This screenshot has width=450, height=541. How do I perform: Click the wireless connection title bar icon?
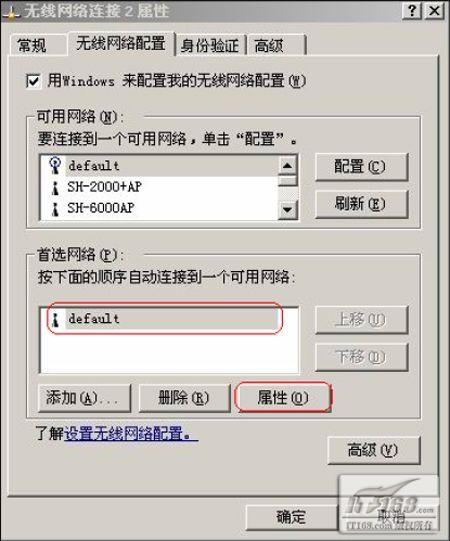[10, 13]
